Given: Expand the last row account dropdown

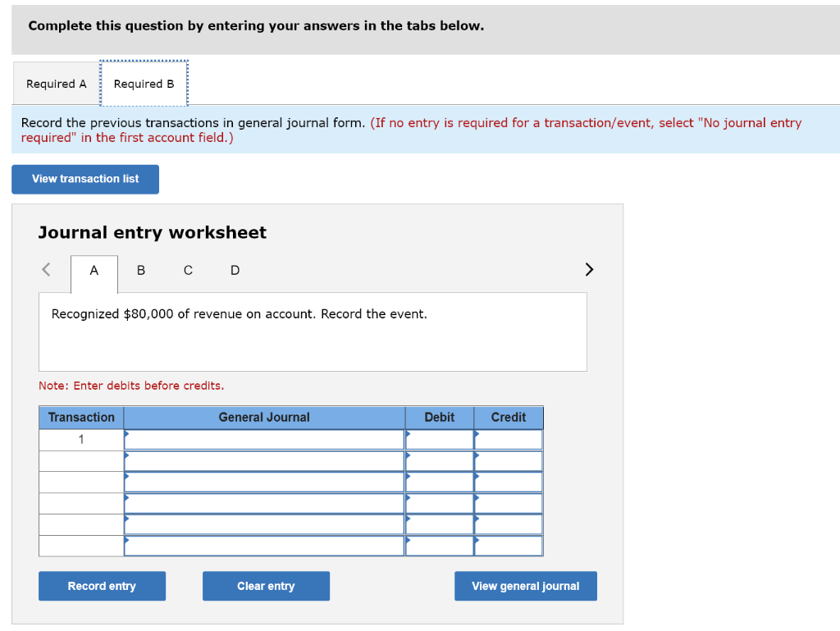Looking at the screenshot, I should (264, 545).
